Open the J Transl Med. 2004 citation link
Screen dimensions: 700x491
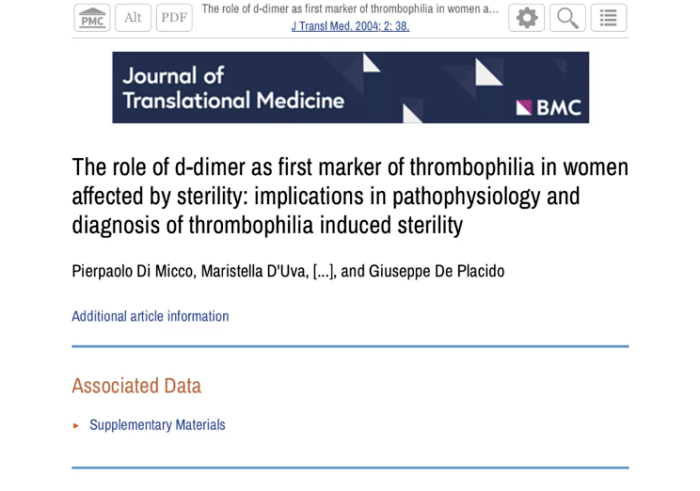[350, 26]
